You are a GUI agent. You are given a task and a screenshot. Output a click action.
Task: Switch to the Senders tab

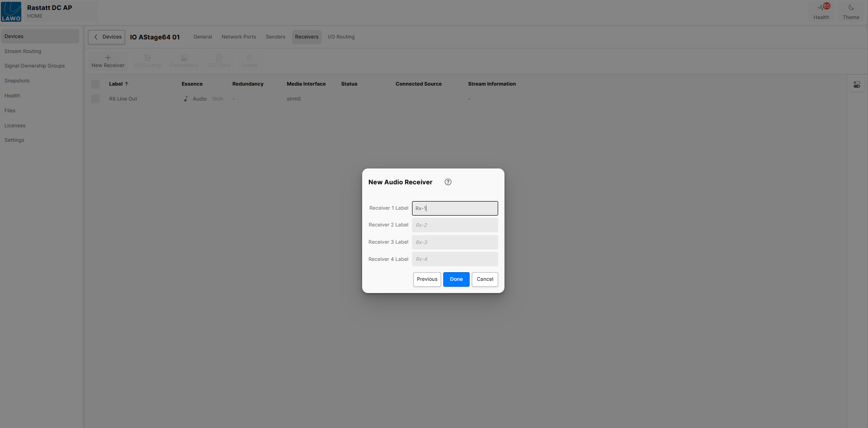coord(275,37)
